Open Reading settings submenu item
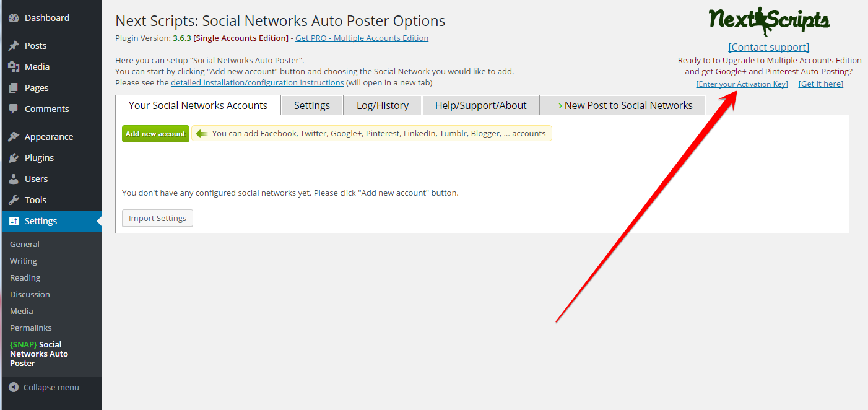The width and height of the screenshot is (868, 410). [x=25, y=278]
